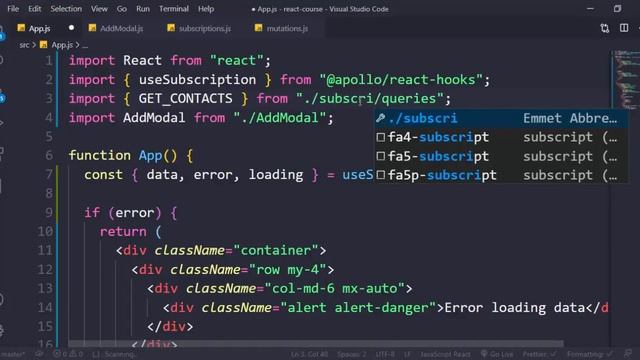Click the snippet icon beside fa5-subscript
Image resolution: width=640 pixels, height=360 pixels.
pyautogui.click(x=380, y=156)
